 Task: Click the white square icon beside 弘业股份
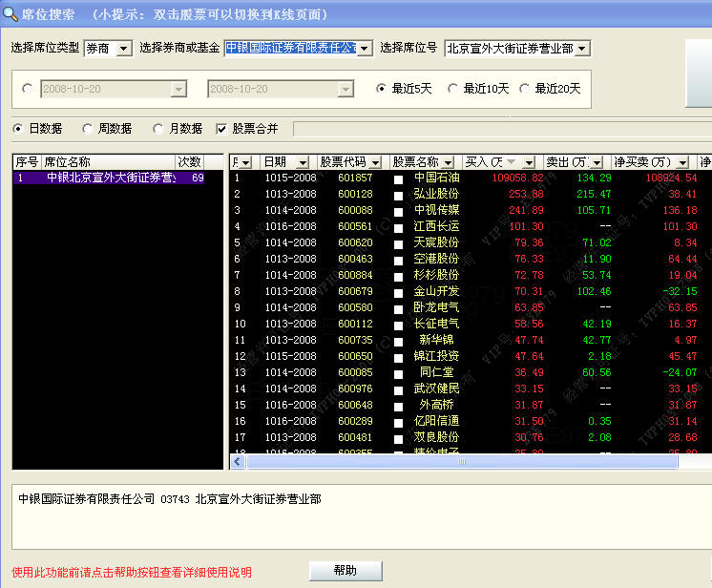click(x=399, y=195)
